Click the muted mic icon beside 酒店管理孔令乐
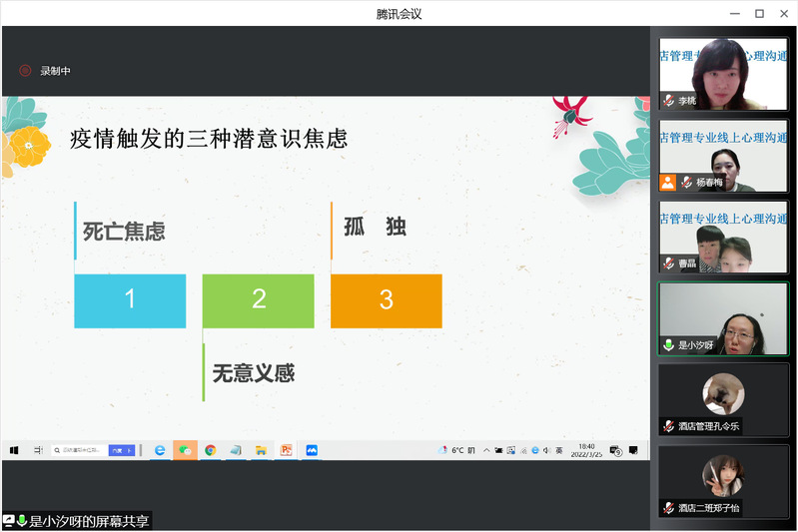The width and height of the screenshot is (798, 532). coord(669,426)
